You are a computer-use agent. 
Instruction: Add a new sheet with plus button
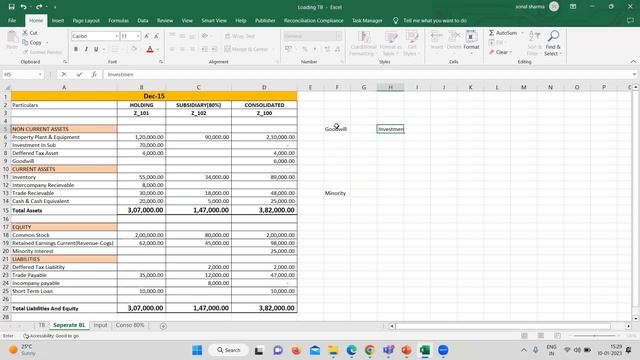(163, 326)
